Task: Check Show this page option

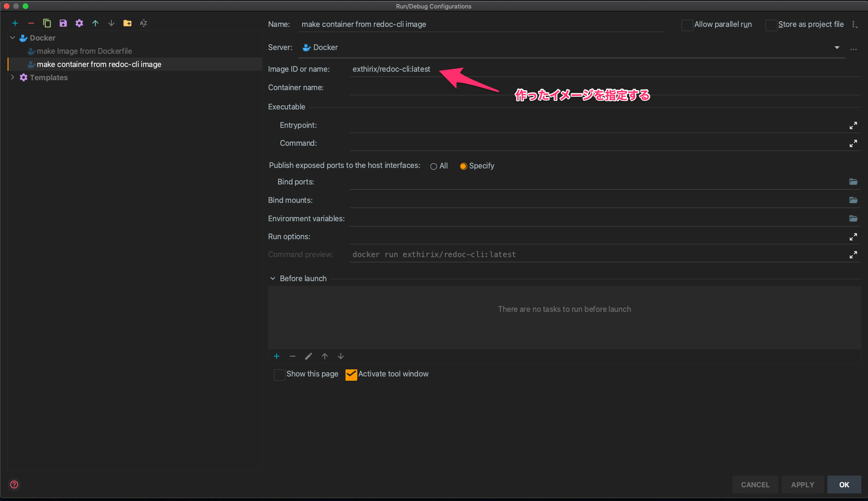Action: coord(279,375)
